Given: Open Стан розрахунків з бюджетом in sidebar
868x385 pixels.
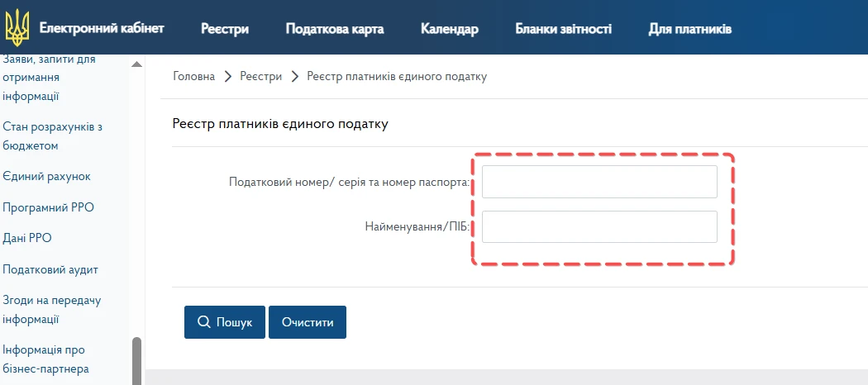Looking at the screenshot, I should click(53, 136).
